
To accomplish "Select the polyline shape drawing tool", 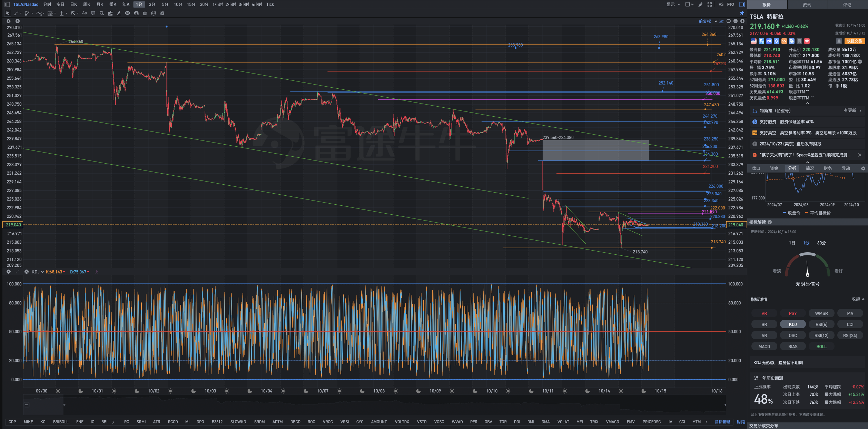I will pos(27,13).
